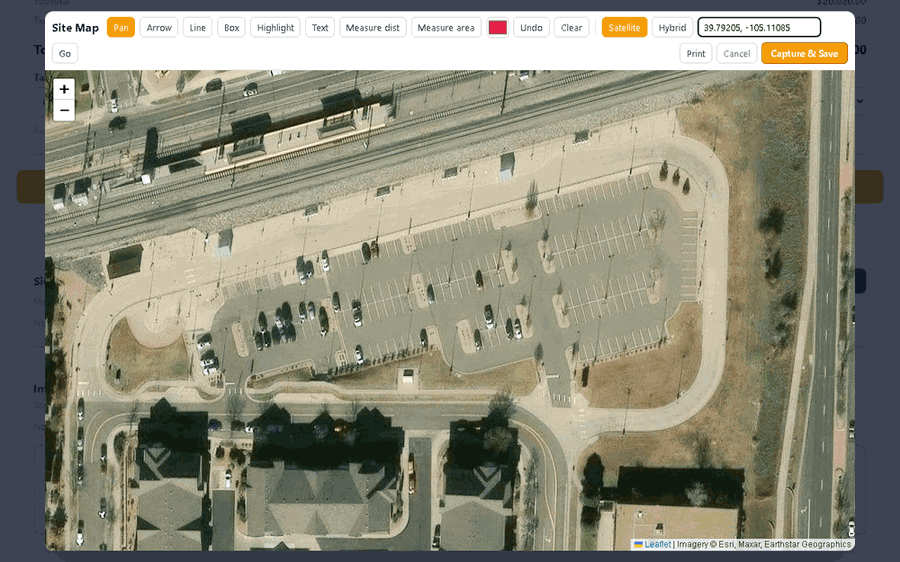The image size is (900, 562).
Task: Enable the Highlight tool
Action: pyautogui.click(x=276, y=28)
